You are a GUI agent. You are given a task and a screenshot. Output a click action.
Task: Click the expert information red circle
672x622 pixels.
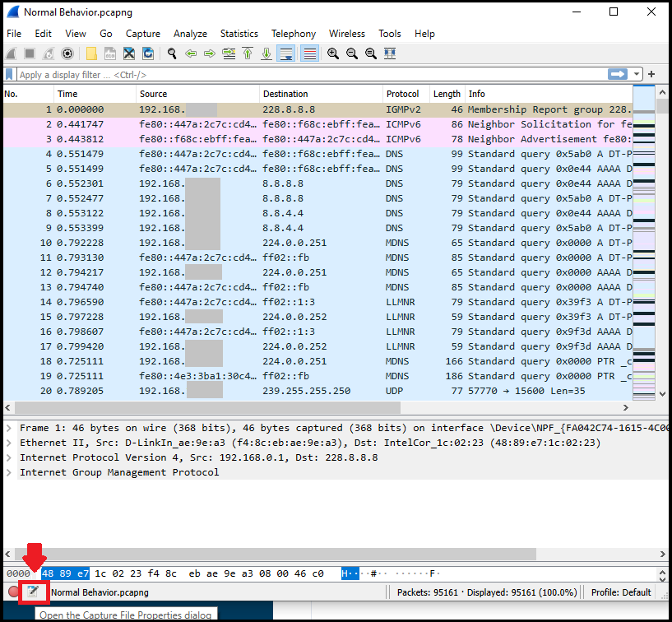13,592
